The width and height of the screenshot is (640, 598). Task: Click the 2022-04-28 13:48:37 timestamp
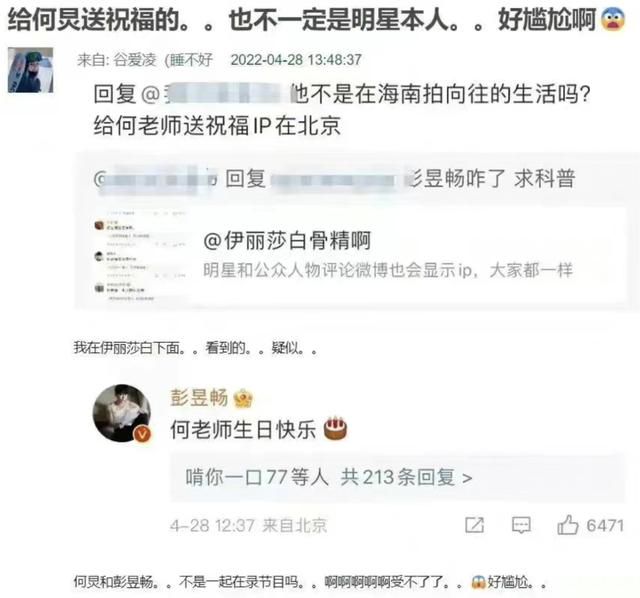296,60
